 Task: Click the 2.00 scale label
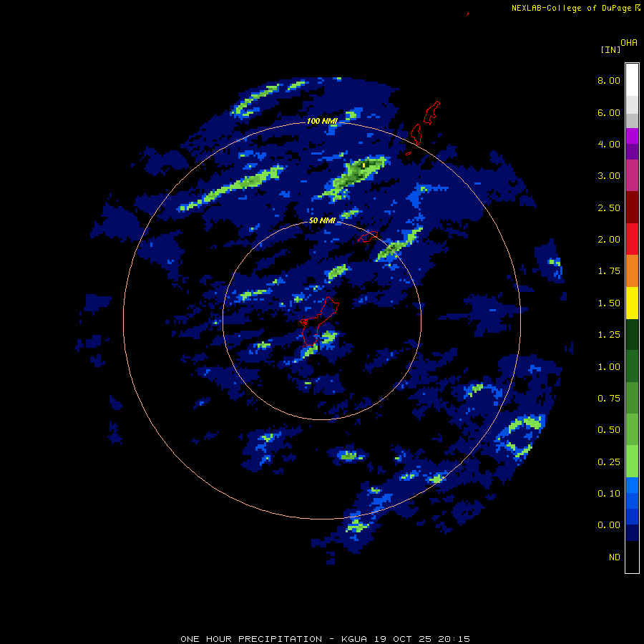pos(609,240)
